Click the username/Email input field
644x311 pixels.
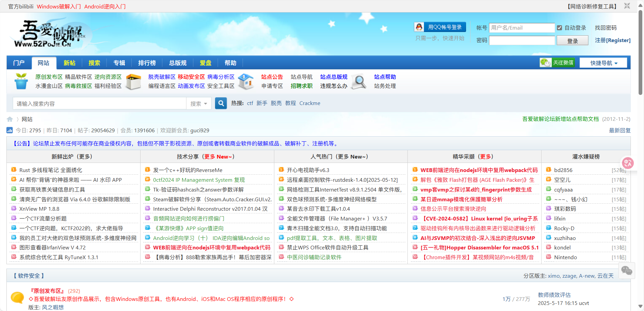pos(522,28)
